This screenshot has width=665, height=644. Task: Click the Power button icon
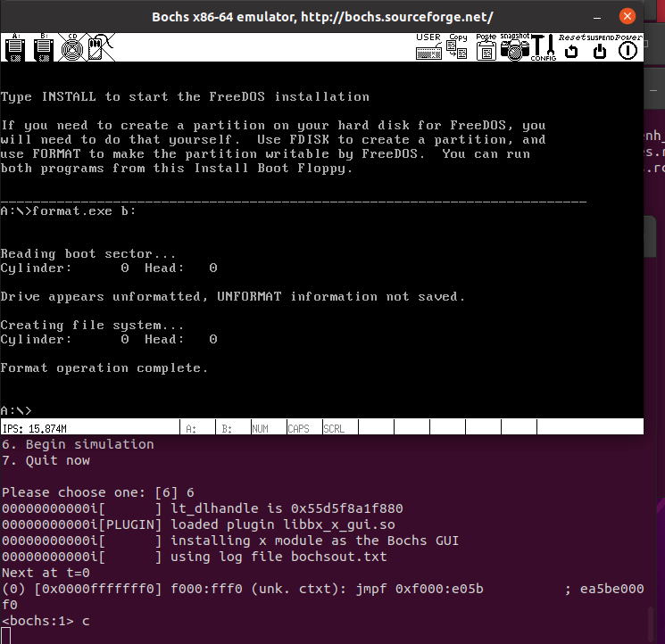[x=628, y=47]
